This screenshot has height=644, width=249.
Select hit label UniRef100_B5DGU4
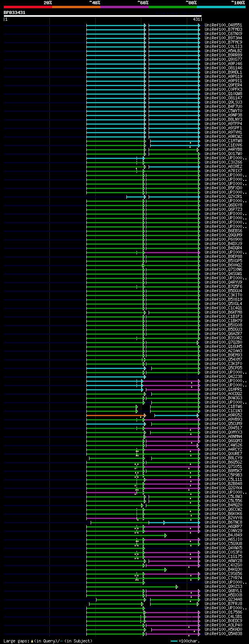[x=223, y=291]
